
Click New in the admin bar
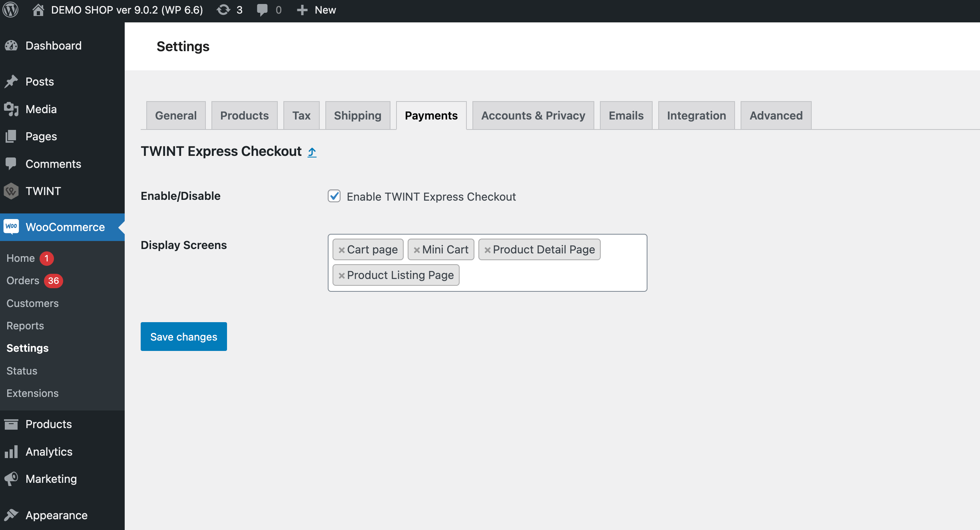click(x=325, y=10)
